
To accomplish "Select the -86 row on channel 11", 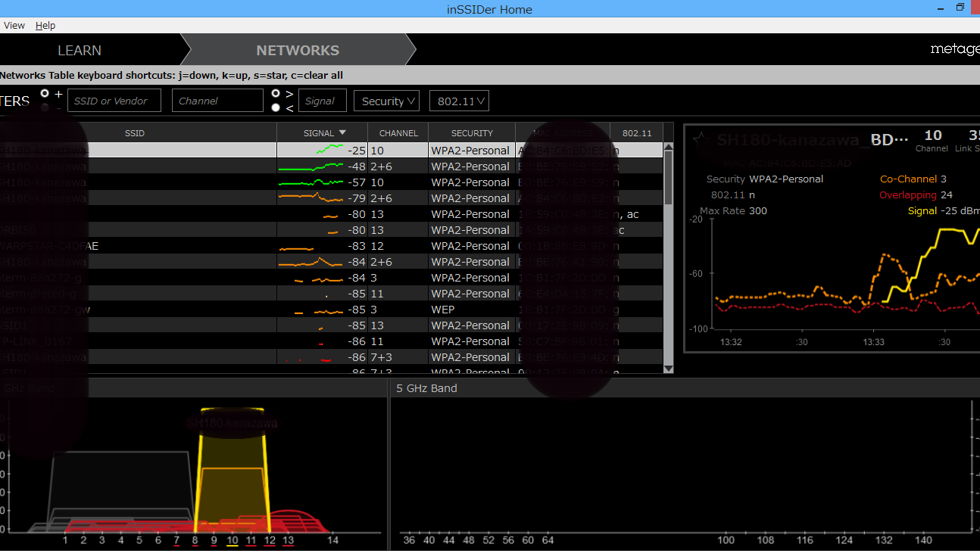I will point(331,341).
